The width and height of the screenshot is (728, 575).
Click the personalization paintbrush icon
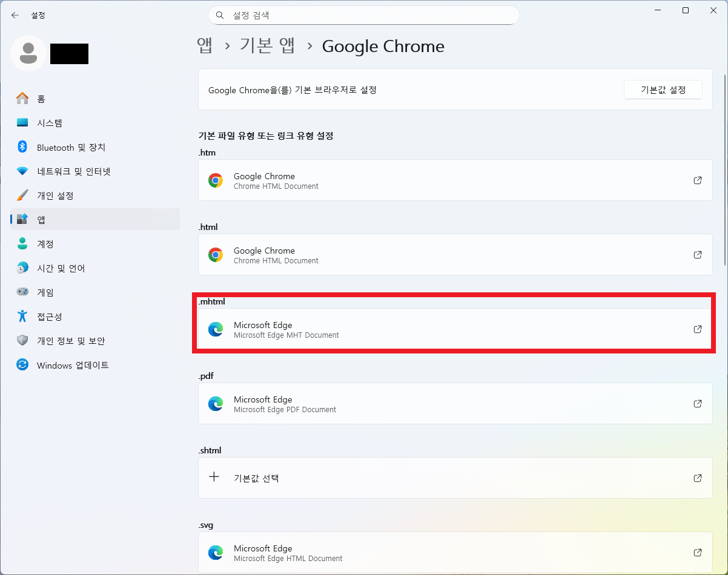pyautogui.click(x=22, y=195)
